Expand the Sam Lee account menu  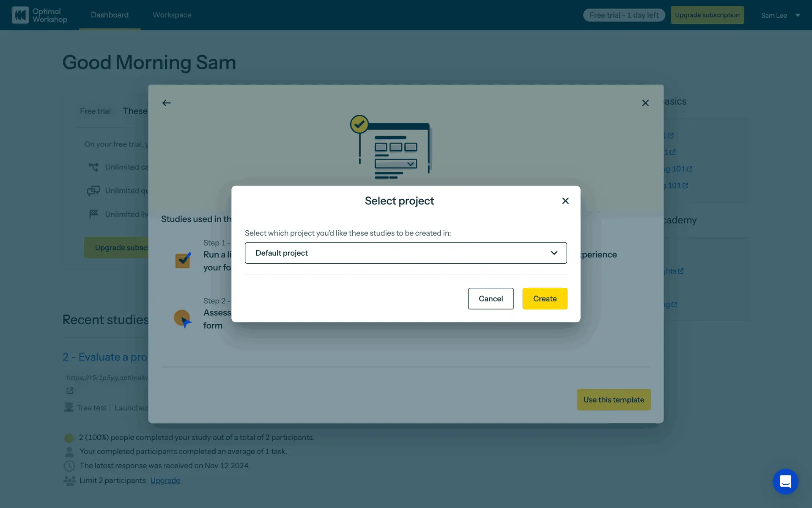coord(780,15)
